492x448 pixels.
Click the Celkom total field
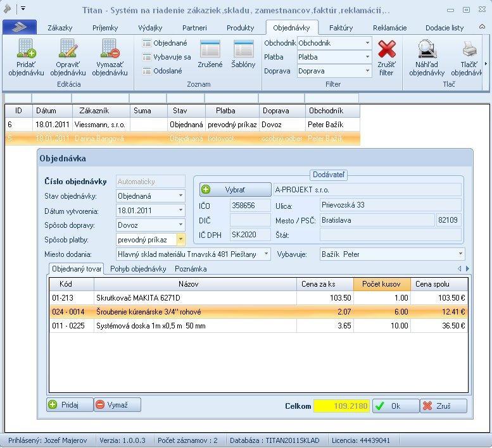pyautogui.click(x=342, y=406)
